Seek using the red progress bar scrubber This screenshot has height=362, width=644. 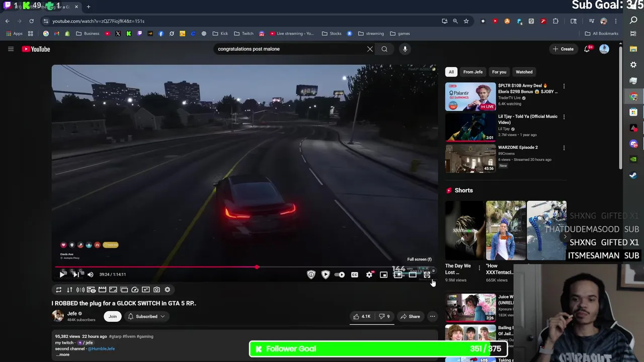(257, 267)
